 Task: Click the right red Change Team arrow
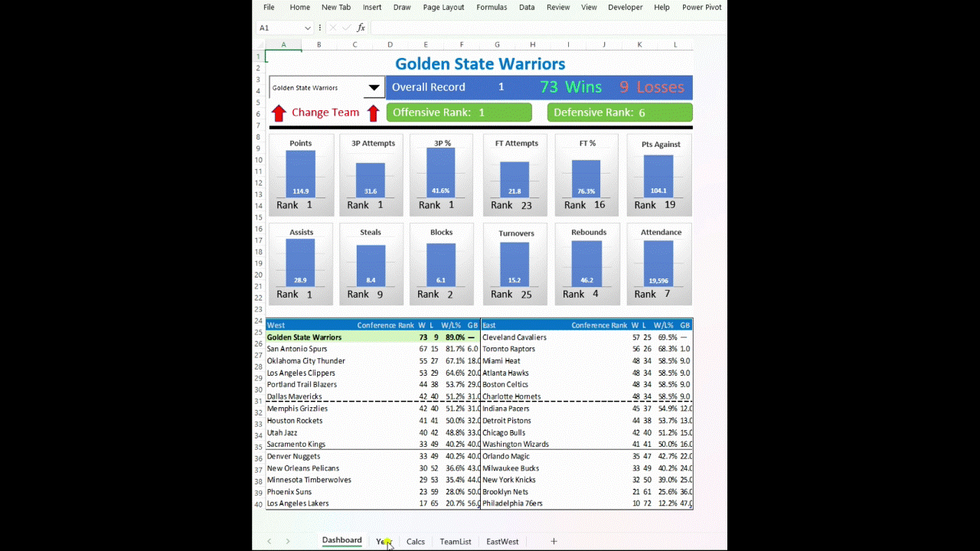click(x=373, y=113)
